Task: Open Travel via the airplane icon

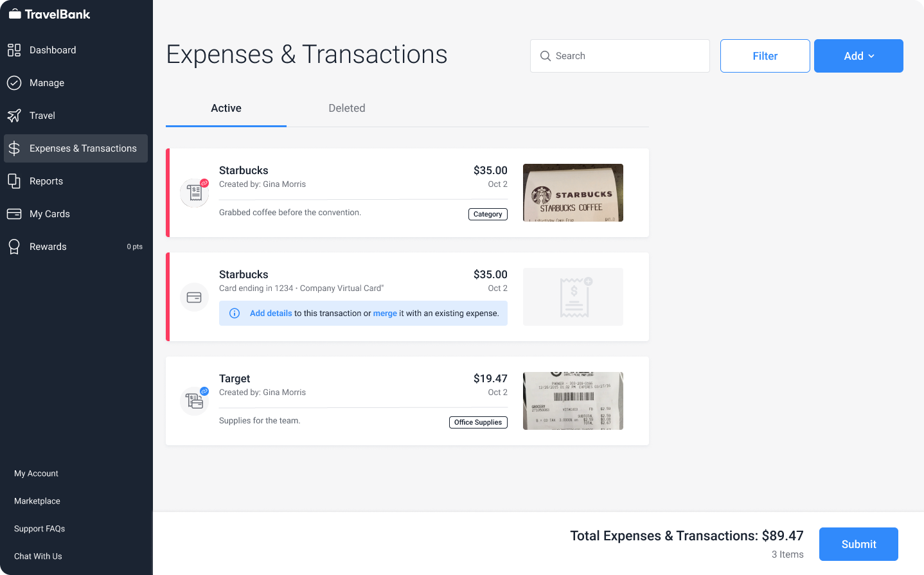Action: (x=14, y=116)
